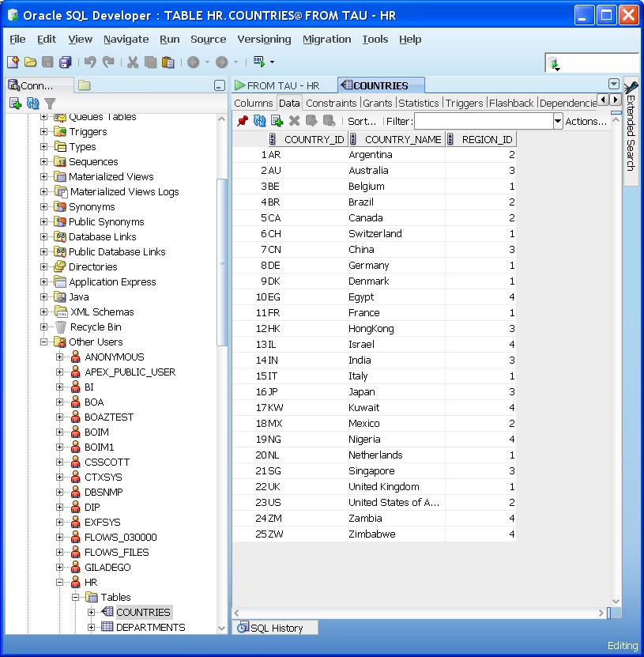Refresh the COUNTRIES table data
Image resolution: width=644 pixels, height=657 pixels.
(260, 121)
